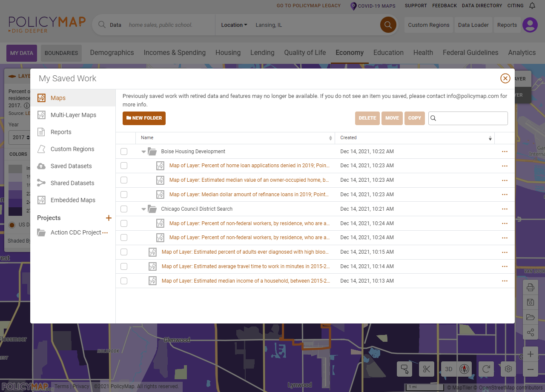Open row options for median income map

pos(505,281)
